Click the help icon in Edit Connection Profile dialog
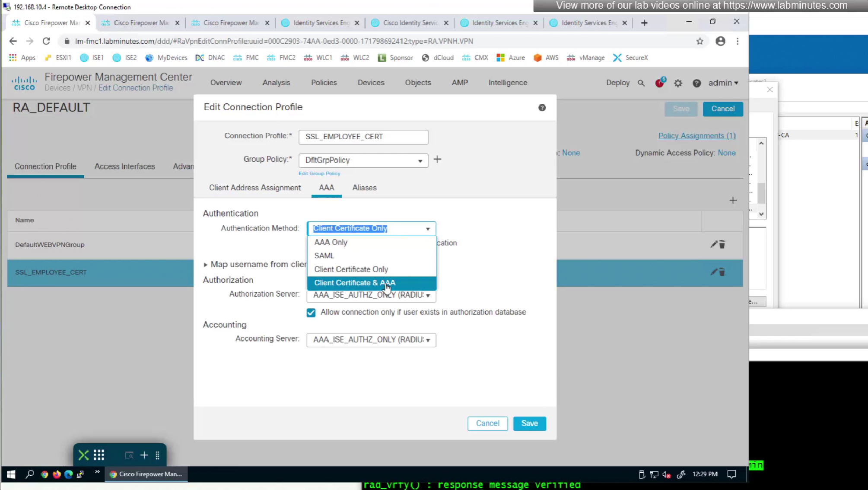This screenshot has width=868, height=490. pyautogui.click(x=542, y=108)
